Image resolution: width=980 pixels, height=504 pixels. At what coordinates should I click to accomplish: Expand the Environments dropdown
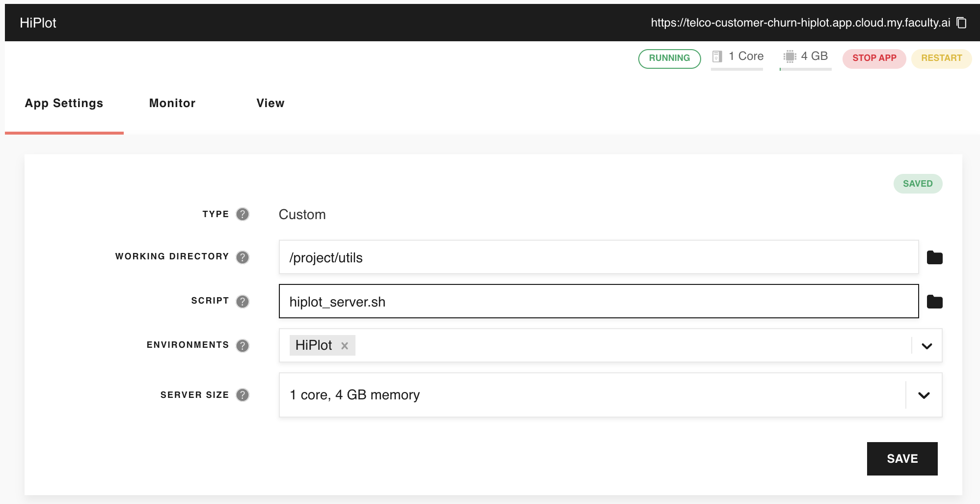click(x=926, y=346)
